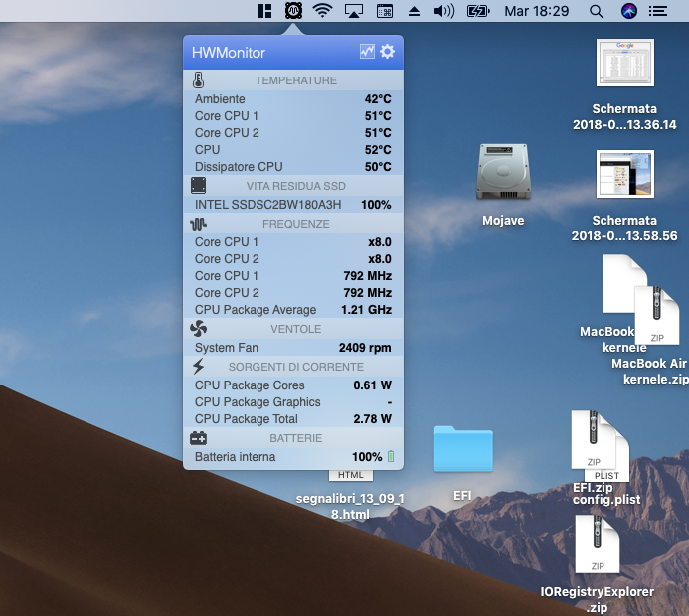Click the HWMonitor title text
The height and width of the screenshot is (616, 689).
click(229, 53)
